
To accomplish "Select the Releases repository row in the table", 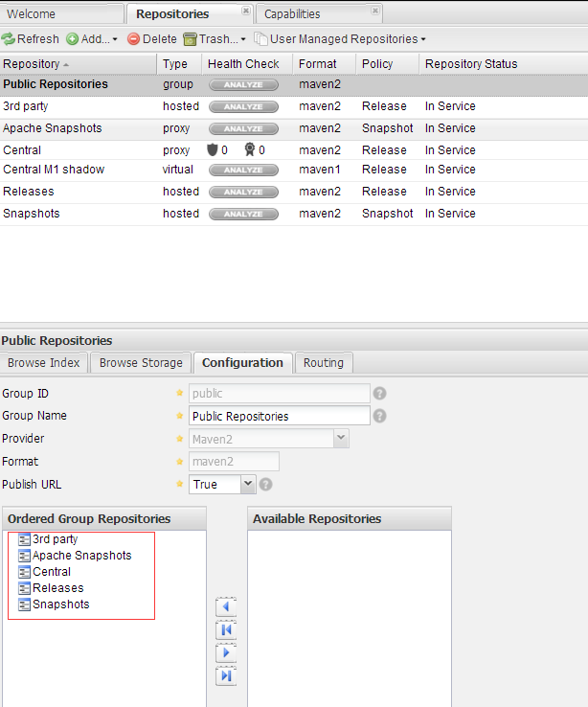I will tap(294, 192).
